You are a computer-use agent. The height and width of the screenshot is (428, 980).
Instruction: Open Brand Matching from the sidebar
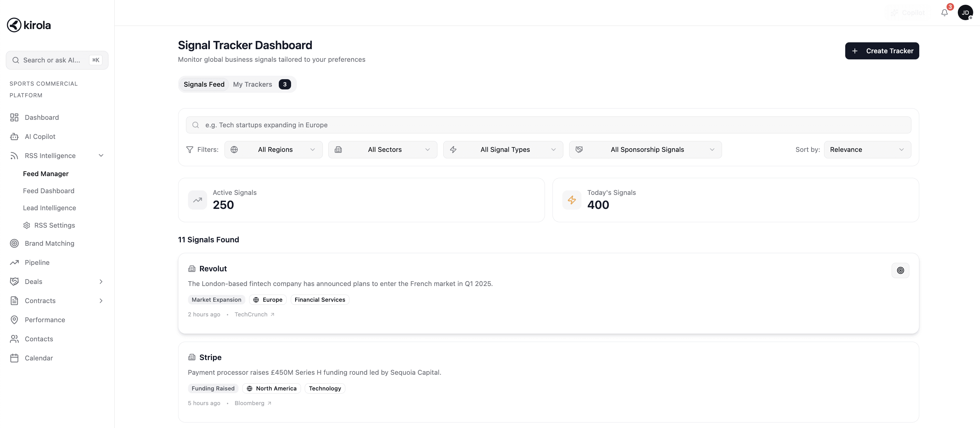click(x=49, y=243)
